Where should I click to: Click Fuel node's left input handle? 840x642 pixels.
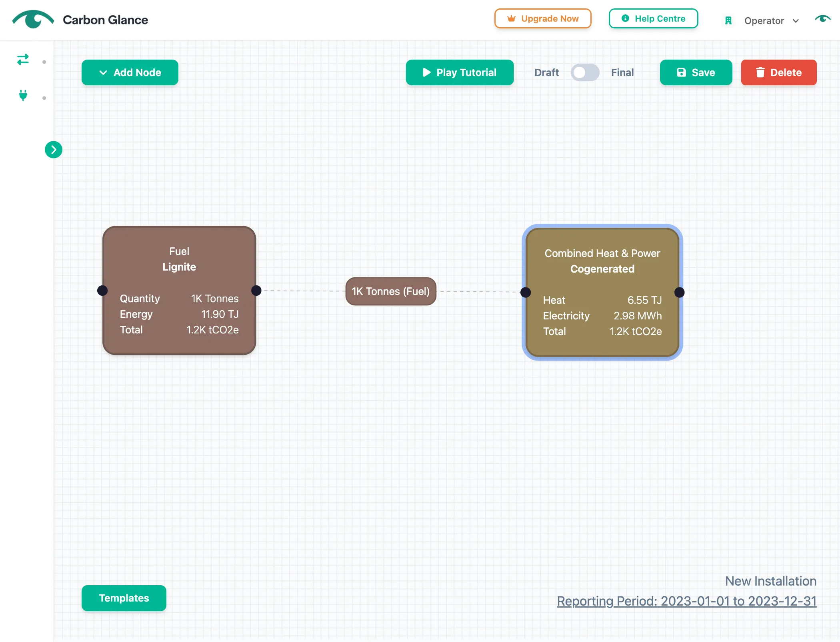(x=102, y=291)
